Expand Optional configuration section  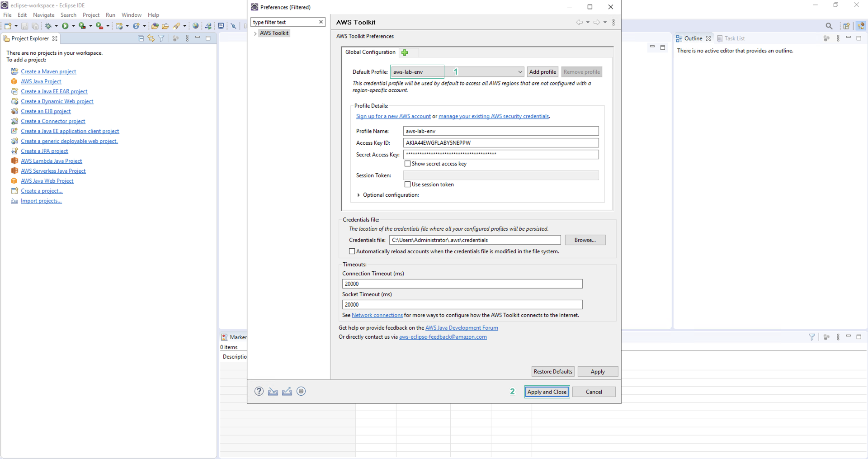(359, 195)
